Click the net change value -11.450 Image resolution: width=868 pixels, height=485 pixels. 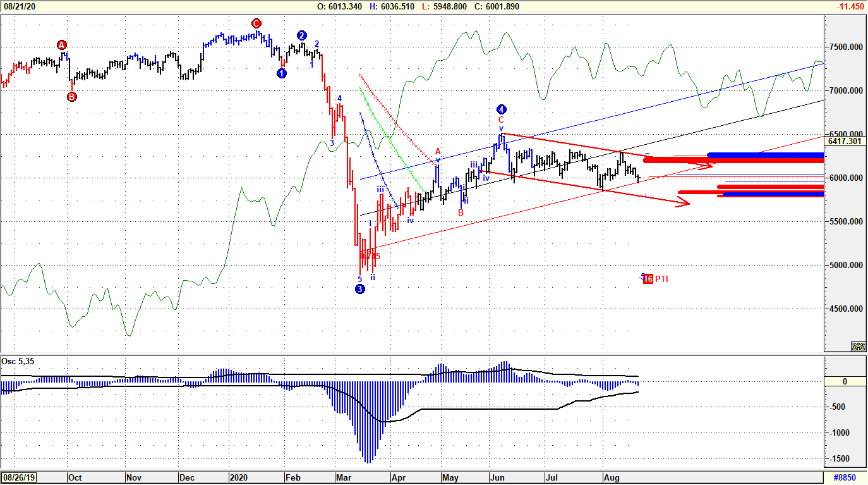tap(849, 6)
